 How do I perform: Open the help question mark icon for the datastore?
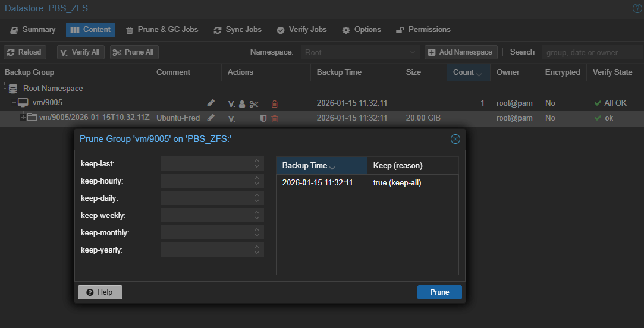coord(637,8)
